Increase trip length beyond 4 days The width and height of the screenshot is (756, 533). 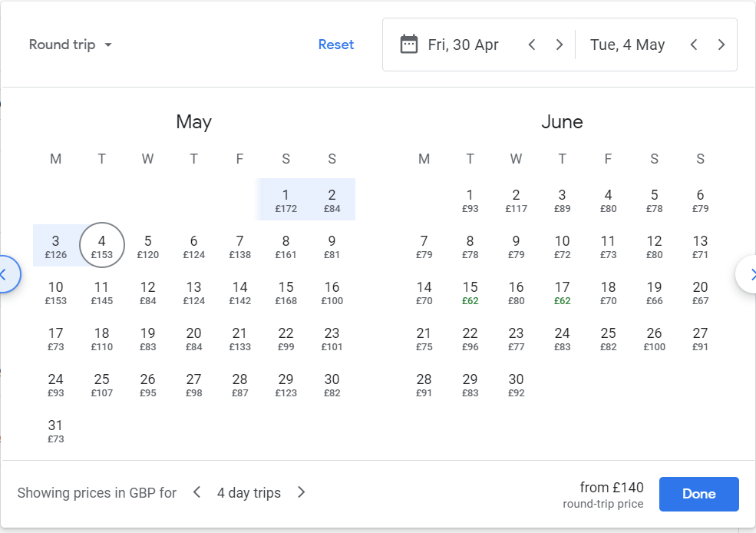pyautogui.click(x=302, y=492)
